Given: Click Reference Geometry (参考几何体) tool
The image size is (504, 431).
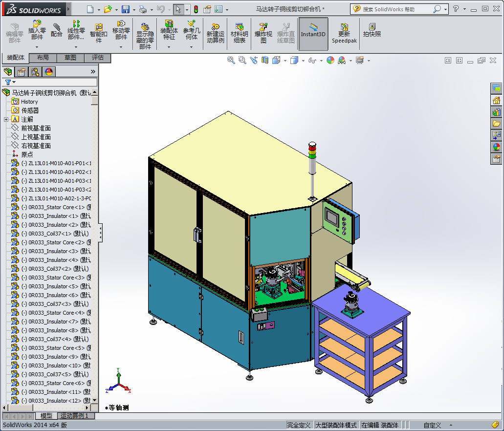Looking at the screenshot, I should [192, 30].
